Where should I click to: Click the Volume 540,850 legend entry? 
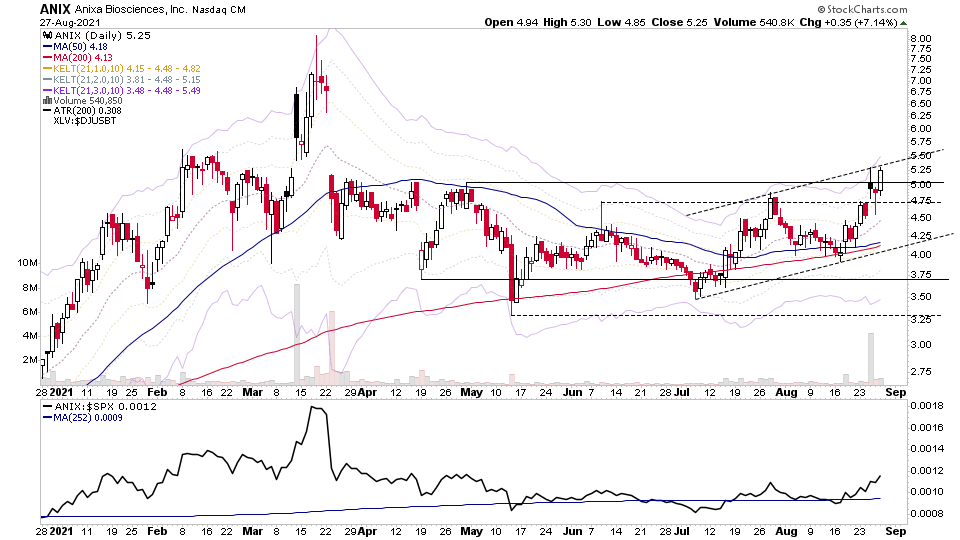pyautogui.click(x=88, y=100)
